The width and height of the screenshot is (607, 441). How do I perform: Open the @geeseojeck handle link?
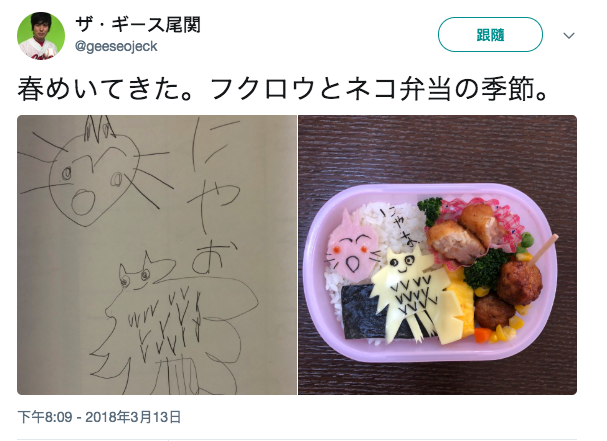[x=116, y=46]
